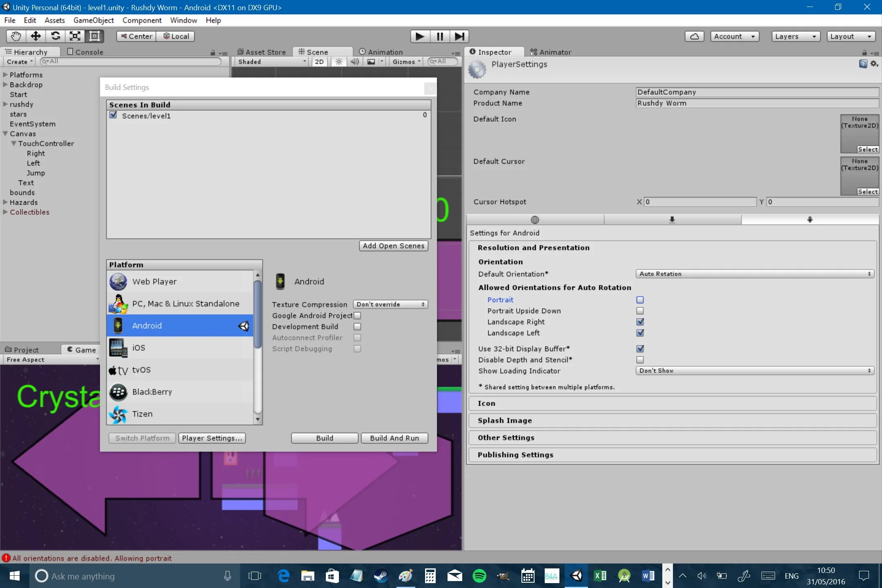Click Add Open Scenes button

[x=393, y=246]
